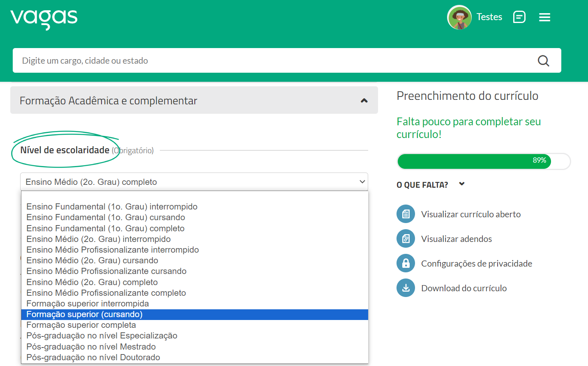Expand the O QUE FALTA? section
Image resolution: width=588 pixels, height=366 pixels.
point(461,184)
